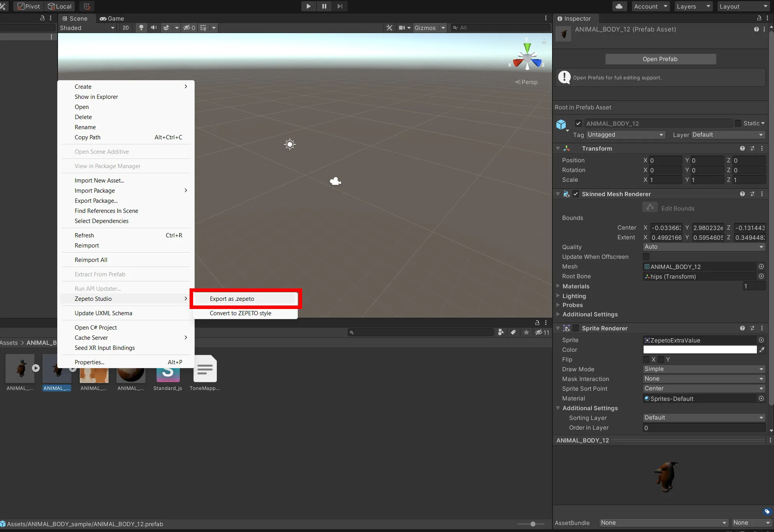Click the pause button in the toolbar
Viewport: 774px width, 532px height.
tap(324, 6)
